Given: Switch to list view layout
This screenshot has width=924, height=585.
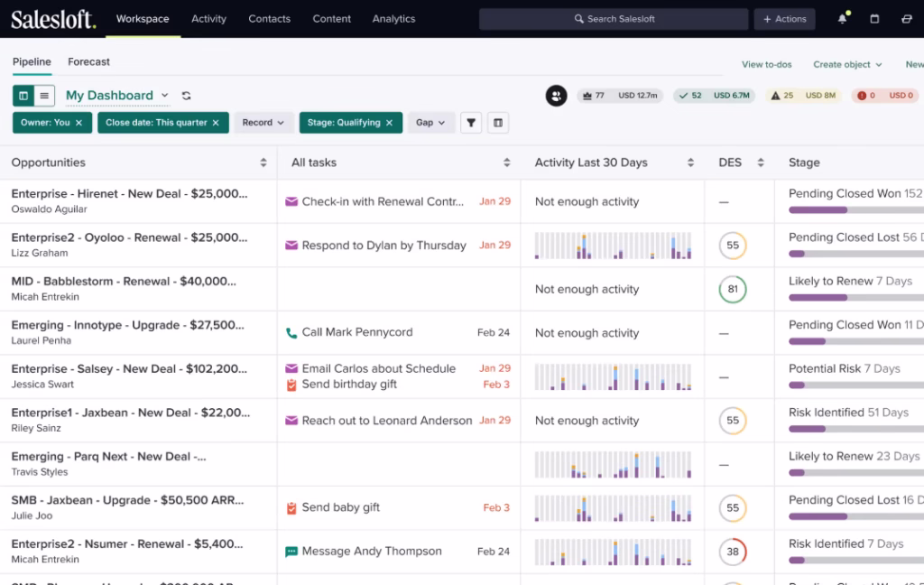Looking at the screenshot, I should [44, 96].
